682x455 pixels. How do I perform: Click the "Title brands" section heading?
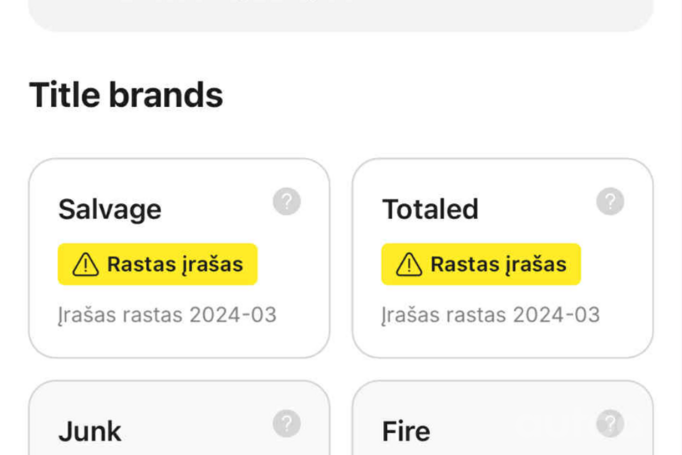point(126,95)
